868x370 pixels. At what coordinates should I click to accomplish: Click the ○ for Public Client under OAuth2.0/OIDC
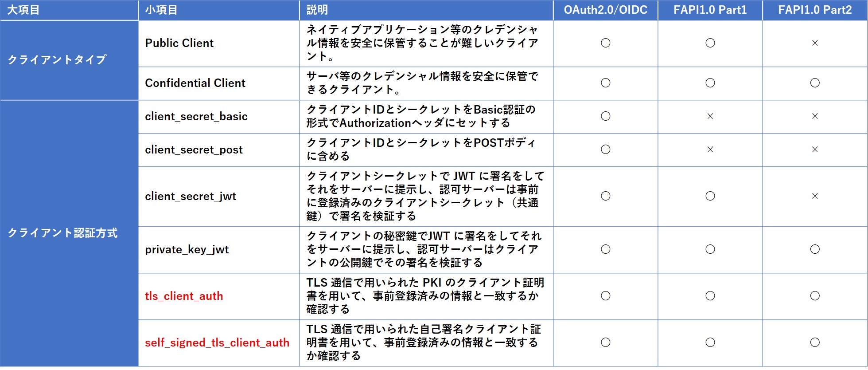[x=605, y=43]
